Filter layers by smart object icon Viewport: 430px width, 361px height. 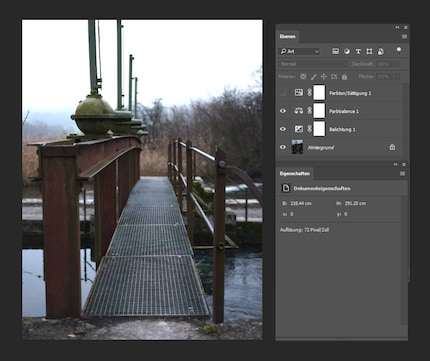381,51
